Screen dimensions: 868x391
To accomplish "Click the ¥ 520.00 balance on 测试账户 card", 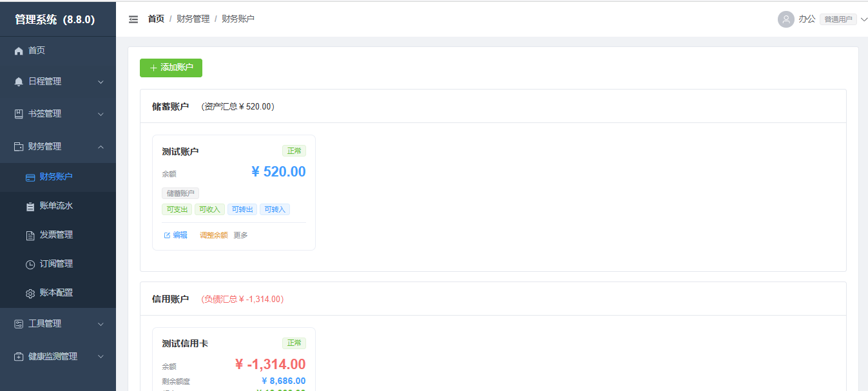I will [x=278, y=171].
